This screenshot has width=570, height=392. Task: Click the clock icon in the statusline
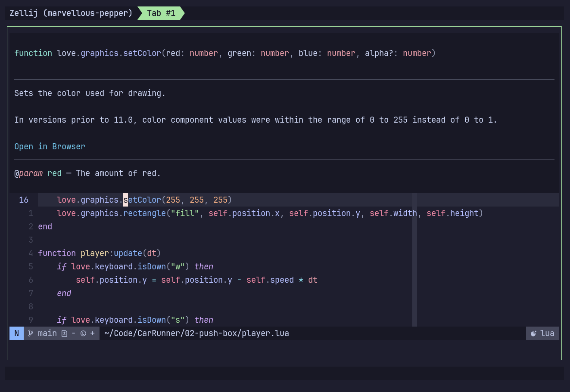coord(83,333)
